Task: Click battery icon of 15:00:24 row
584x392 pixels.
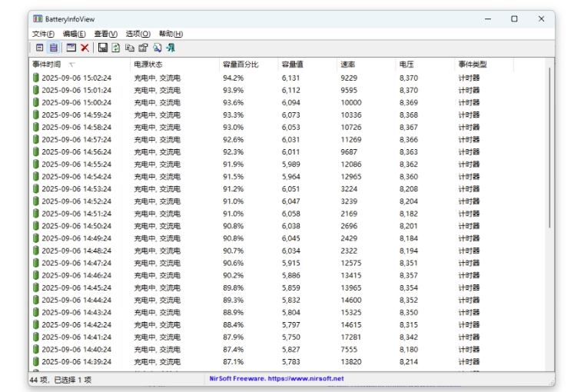Action: (x=36, y=102)
